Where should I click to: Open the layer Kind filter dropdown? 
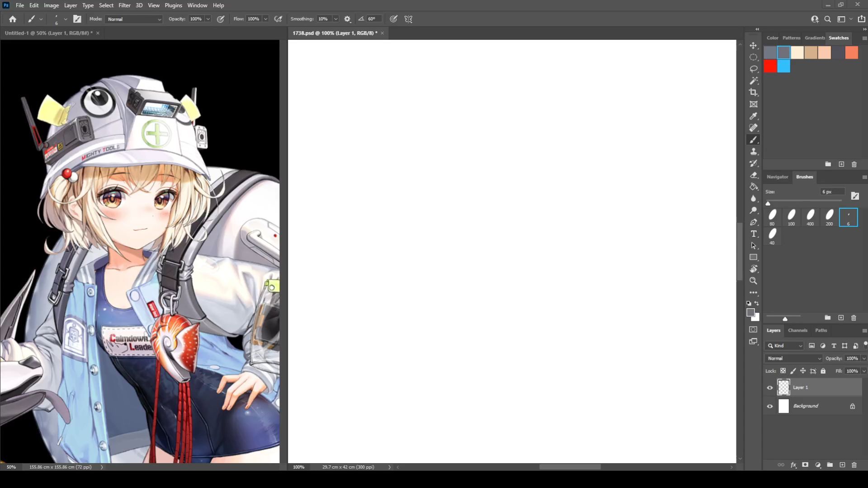785,346
